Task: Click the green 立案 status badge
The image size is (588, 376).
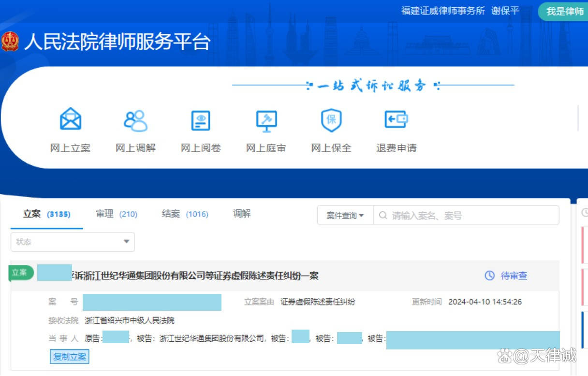Action: click(x=20, y=273)
